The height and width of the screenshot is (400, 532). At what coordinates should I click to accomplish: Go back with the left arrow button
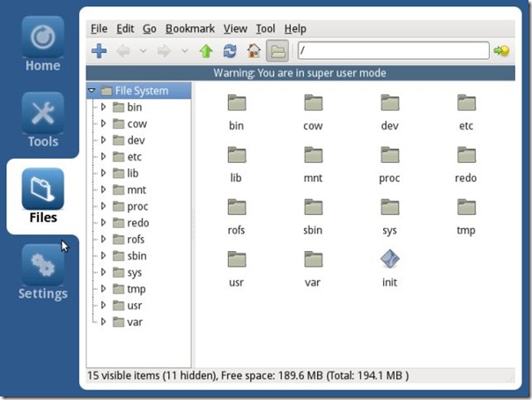[x=123, y=51]
